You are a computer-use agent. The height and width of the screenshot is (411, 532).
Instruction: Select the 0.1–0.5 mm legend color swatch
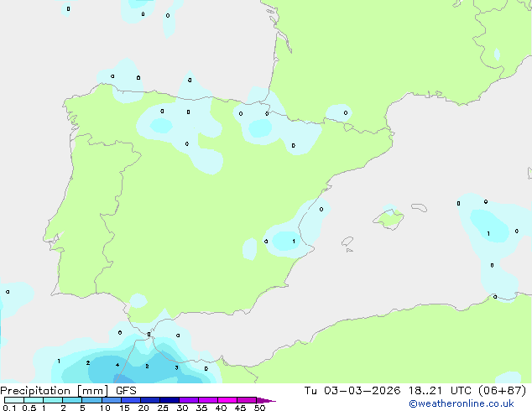(x=14, y=400)
